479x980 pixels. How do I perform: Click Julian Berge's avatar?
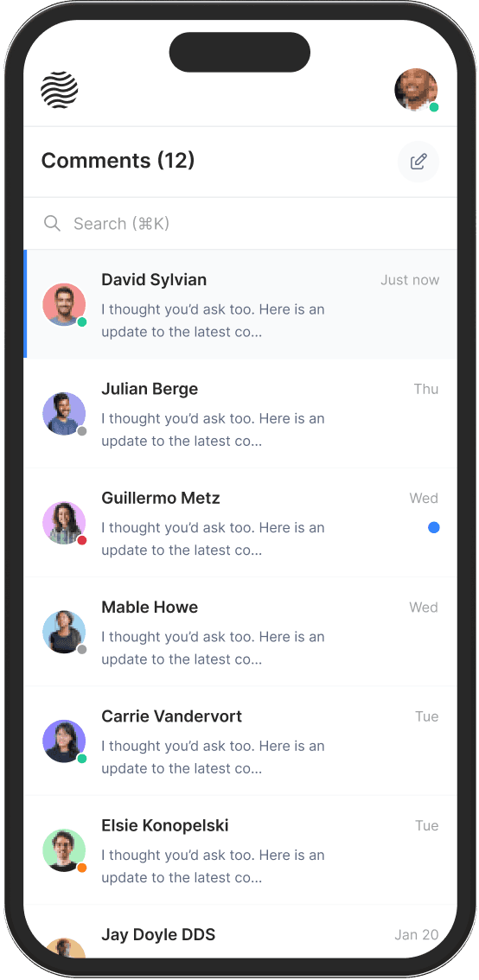[64, 414]
